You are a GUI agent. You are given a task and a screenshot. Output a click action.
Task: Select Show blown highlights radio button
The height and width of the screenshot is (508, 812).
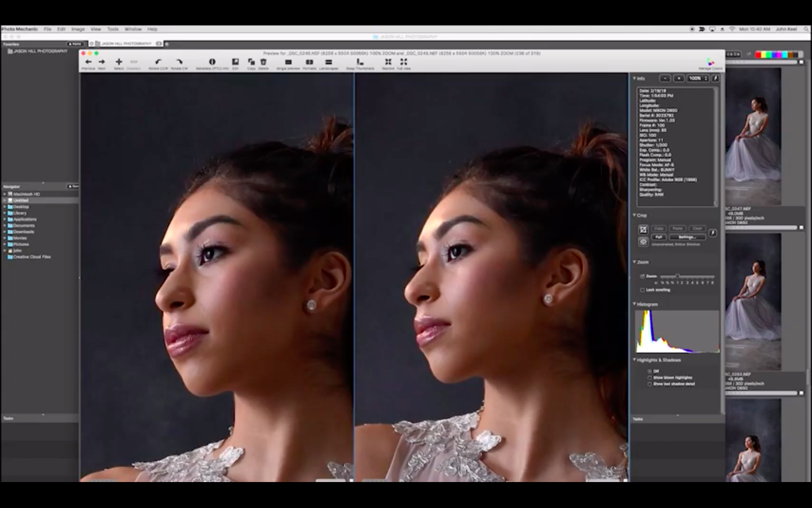tap(650, 378)
